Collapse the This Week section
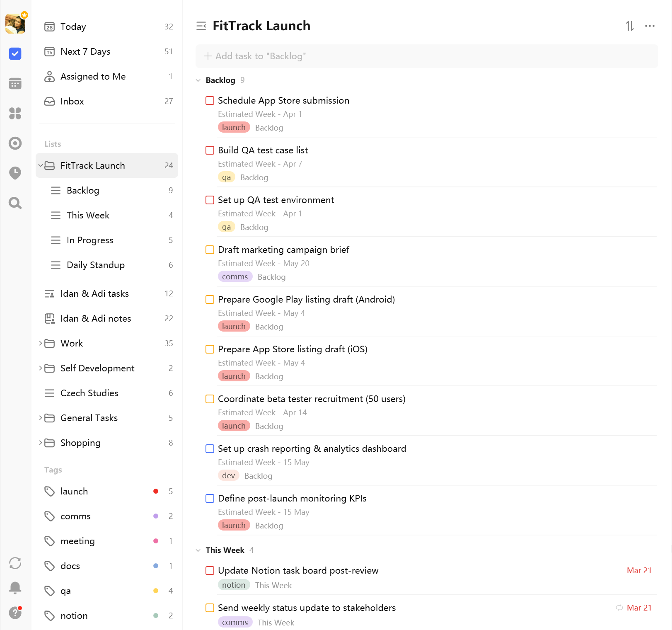 (198, 550)
